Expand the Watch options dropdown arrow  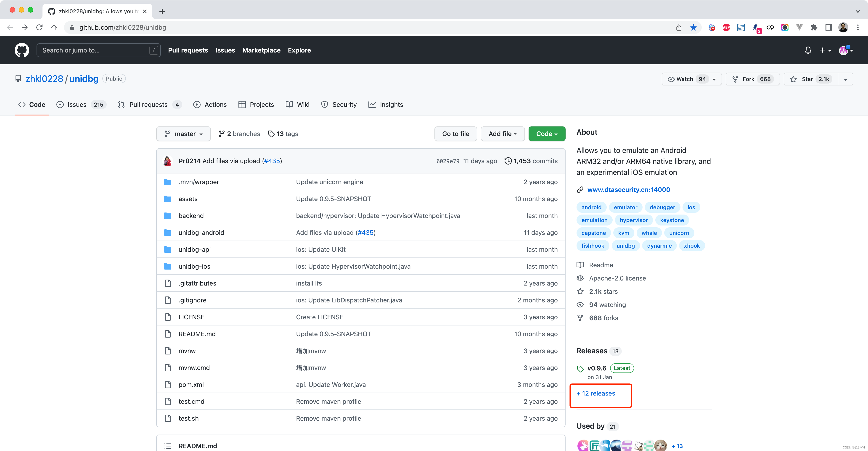pyautogui.click(x=714, y=79)
